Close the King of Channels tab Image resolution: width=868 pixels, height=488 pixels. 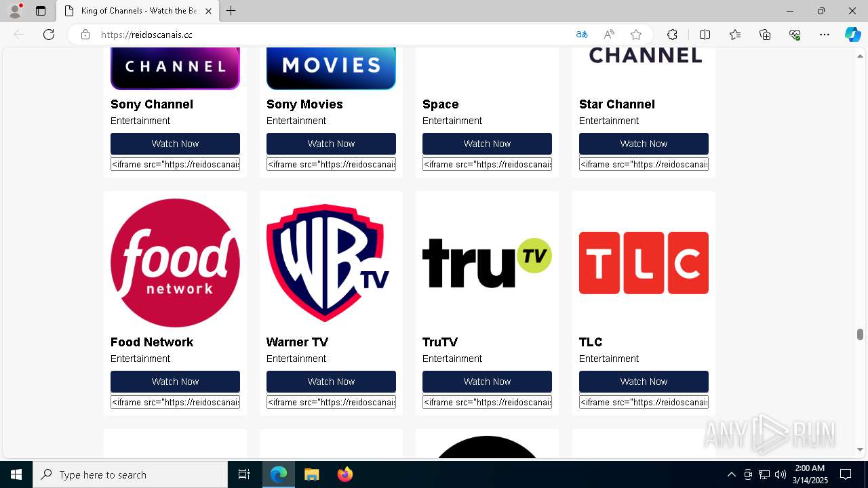pyautogui.click(x=208, y=11)
